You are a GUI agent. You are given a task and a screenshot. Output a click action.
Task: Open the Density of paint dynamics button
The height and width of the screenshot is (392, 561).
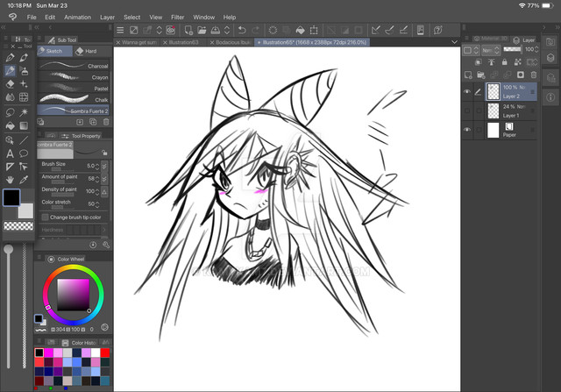point(104,190)
